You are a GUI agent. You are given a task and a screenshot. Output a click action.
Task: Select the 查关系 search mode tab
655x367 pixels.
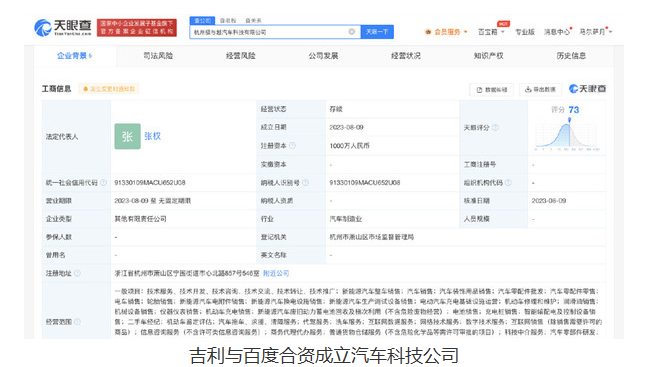click(x=253, y=20)
